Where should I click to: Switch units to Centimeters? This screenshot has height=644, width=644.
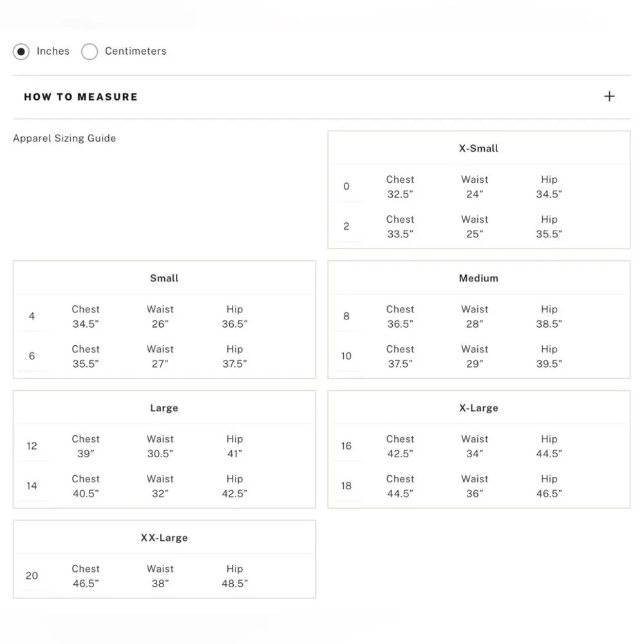[x=90, y=52]
